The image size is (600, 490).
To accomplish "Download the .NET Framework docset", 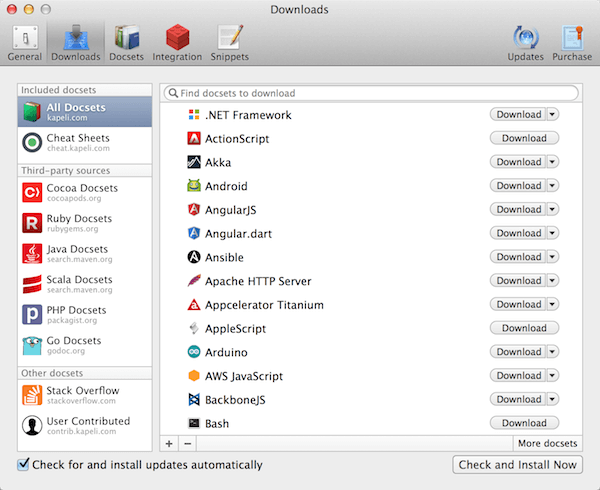I will tap(518, 114).
